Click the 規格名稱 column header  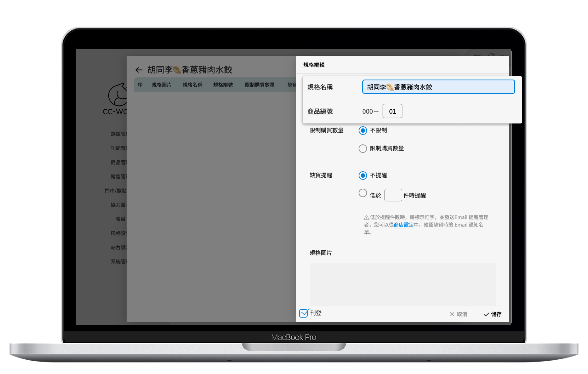(x=192, y=85)
